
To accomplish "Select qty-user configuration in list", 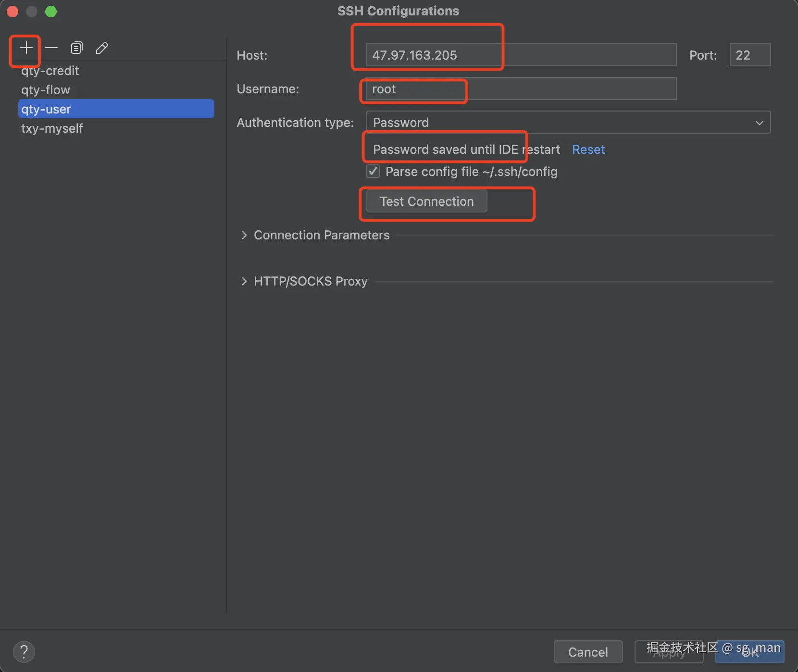I will click(x=46, y=109).
